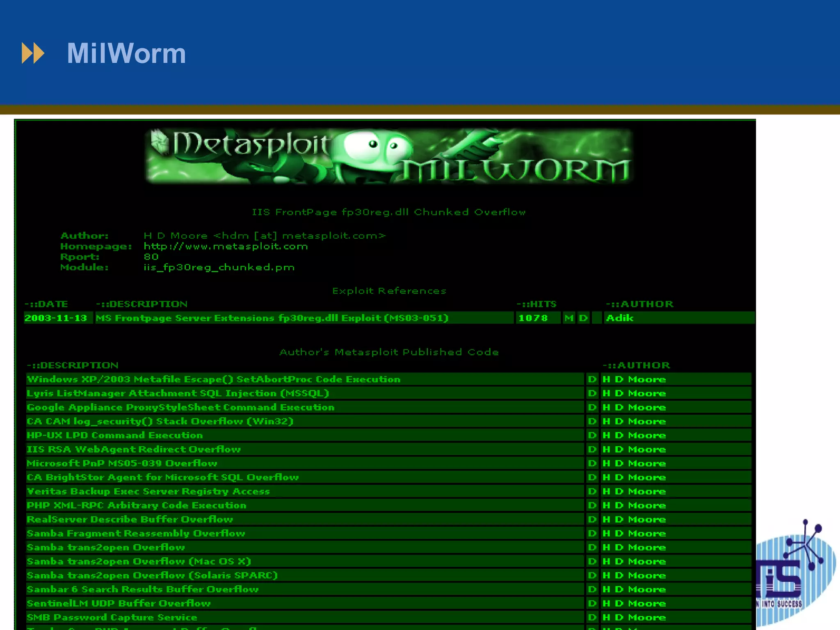The image size is (840, 630).
Task: Click the Author's Metasploit Published Code heading
Action: (389, 352)
